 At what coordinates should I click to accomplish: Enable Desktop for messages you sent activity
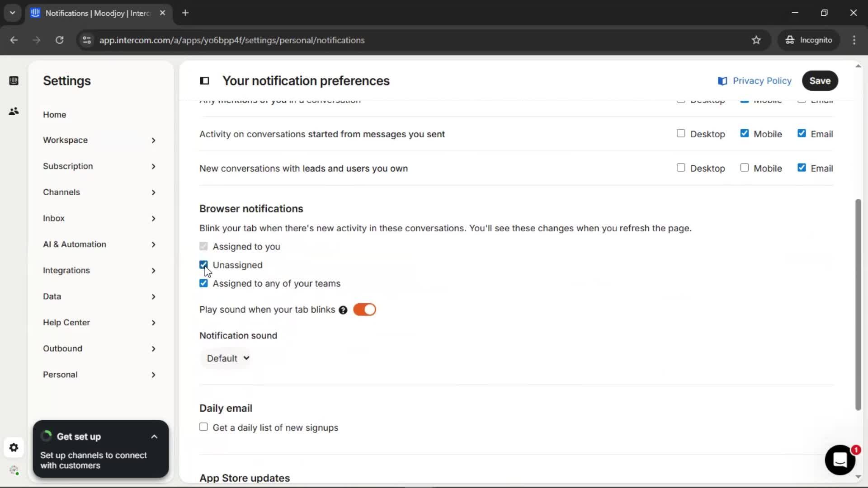681,133
